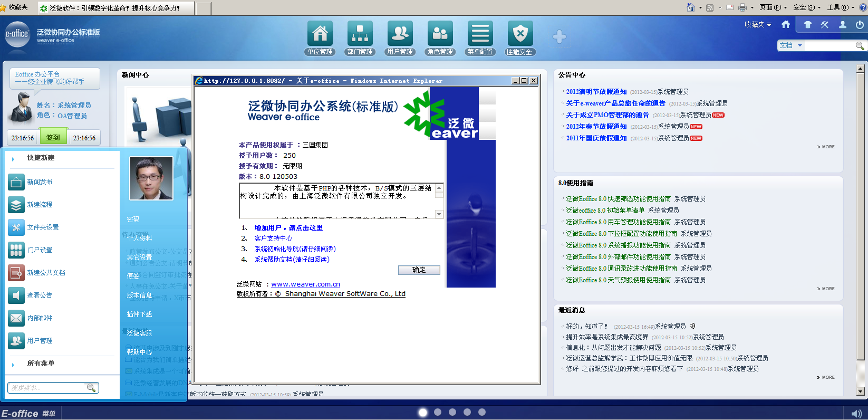
Task: Click the power logout icon in header
Action: 860,24
